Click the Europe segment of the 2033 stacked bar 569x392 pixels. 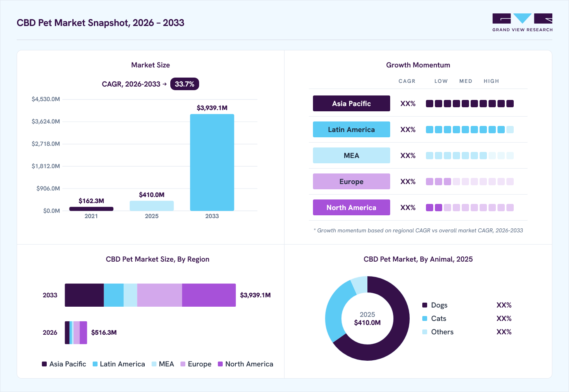pyautogui.click(x=160, y=295)
